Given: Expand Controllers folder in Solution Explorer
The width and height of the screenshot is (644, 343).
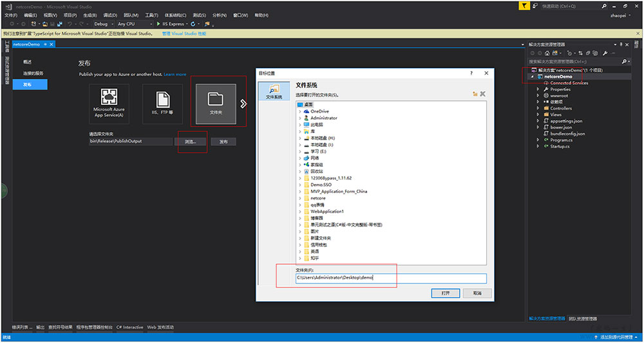Looking at the screenshot, I should click(538, 108).
